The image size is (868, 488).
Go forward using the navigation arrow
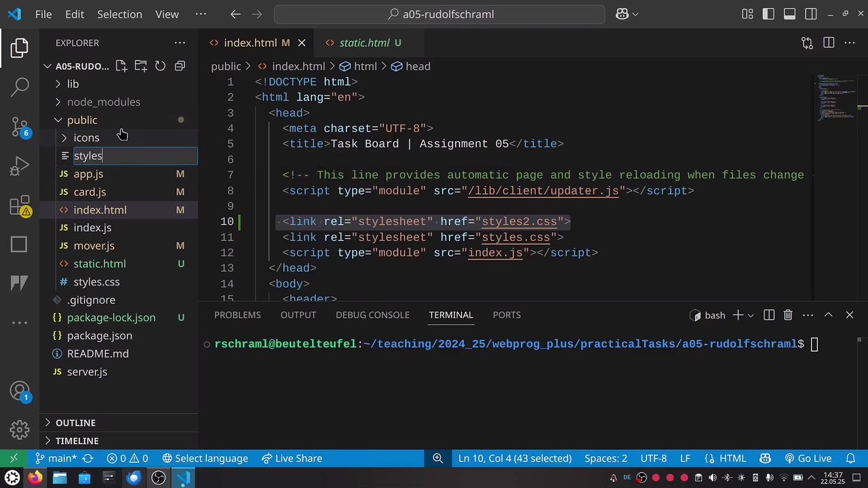(256, 14)
